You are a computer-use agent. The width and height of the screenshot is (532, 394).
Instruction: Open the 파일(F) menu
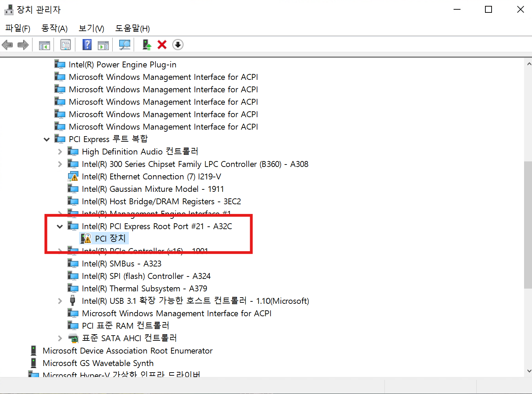point(18,28)
